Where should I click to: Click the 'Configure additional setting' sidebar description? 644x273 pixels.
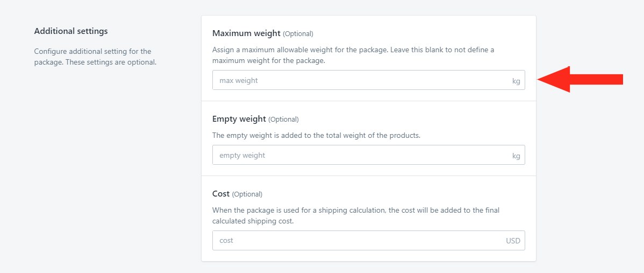(x=95, y=57)
